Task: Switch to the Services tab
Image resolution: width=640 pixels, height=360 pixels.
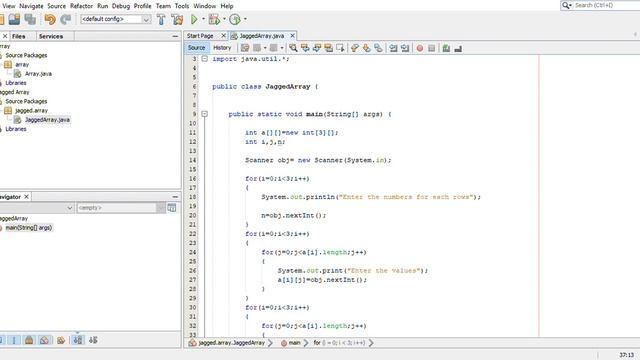Action: [51, 36]
